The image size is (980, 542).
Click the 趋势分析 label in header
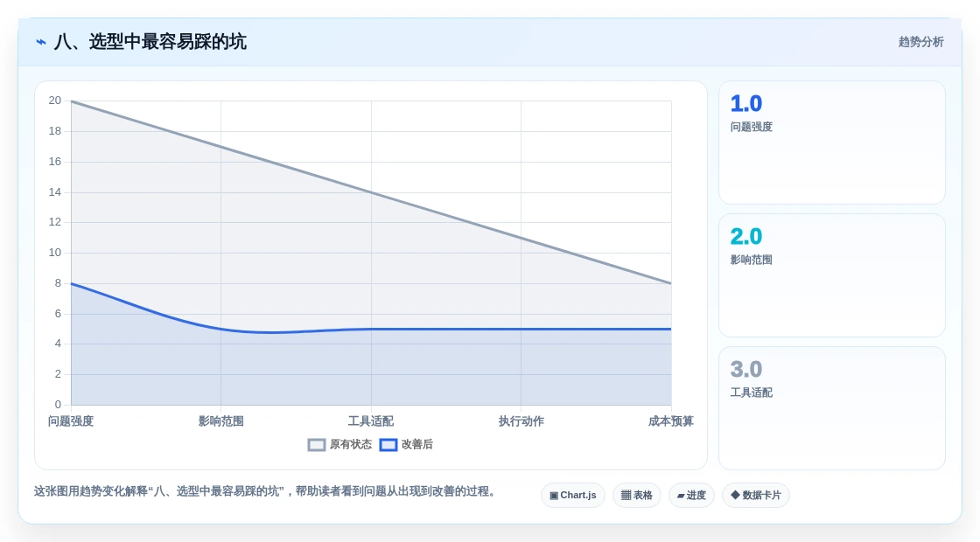(x=920, y=42)
